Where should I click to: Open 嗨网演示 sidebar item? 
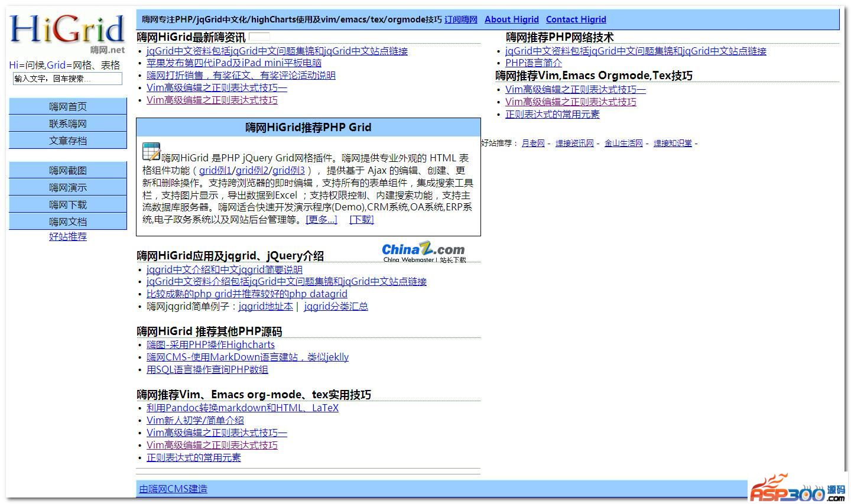[68, 187]
